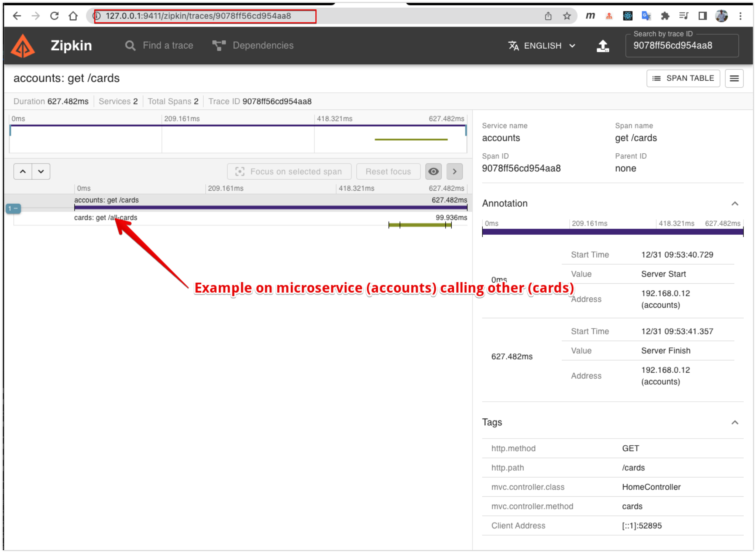Open the Google Translate extension

tap(646, 16)
